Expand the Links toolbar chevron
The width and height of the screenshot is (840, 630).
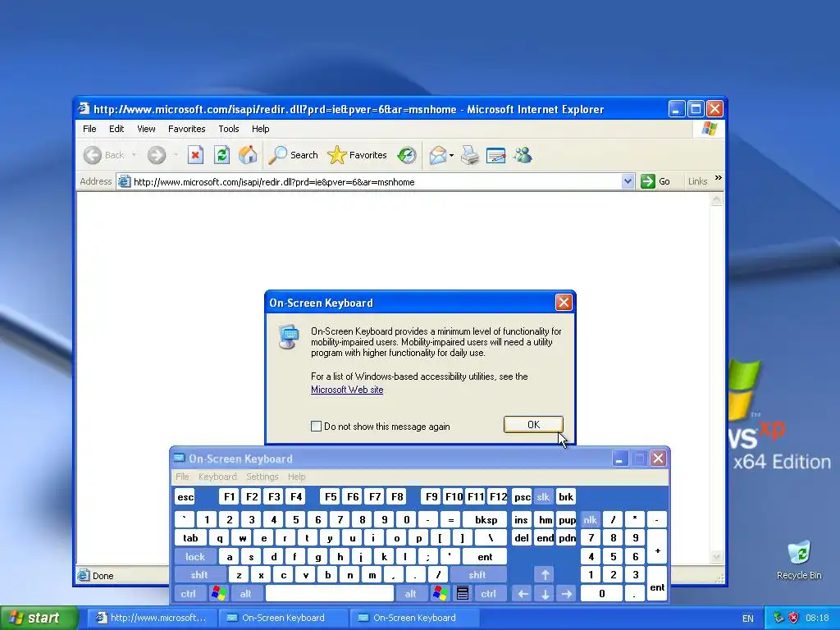719,178
